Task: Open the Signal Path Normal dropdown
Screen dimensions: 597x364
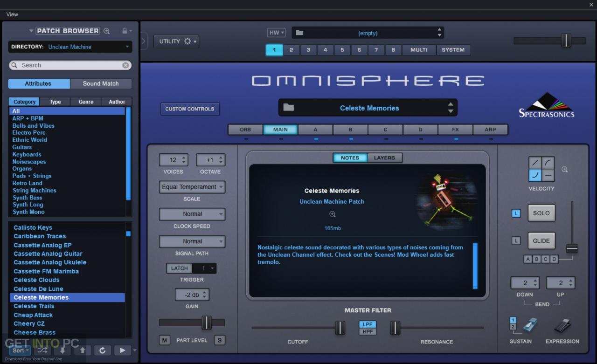Action: pos(192,241)
